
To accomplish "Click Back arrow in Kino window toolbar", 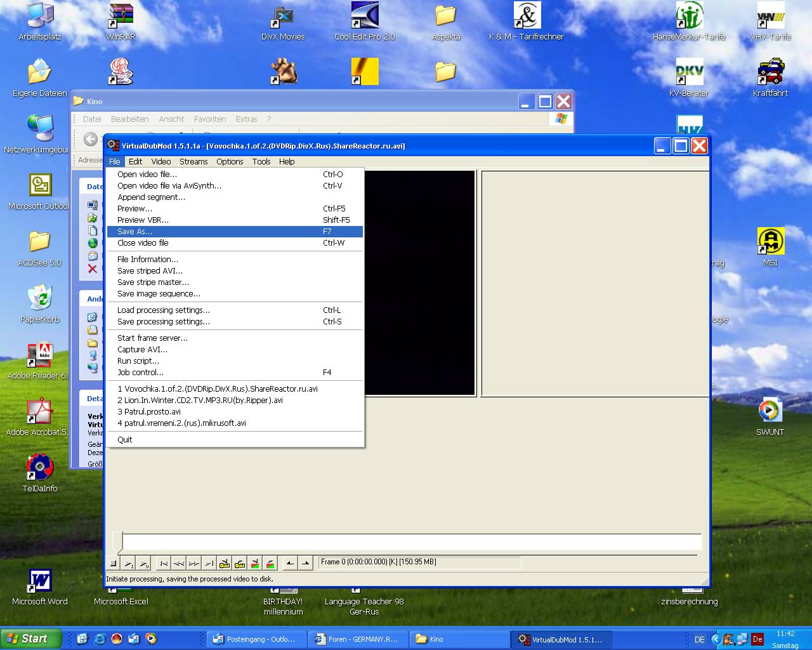I will (91, 139).
